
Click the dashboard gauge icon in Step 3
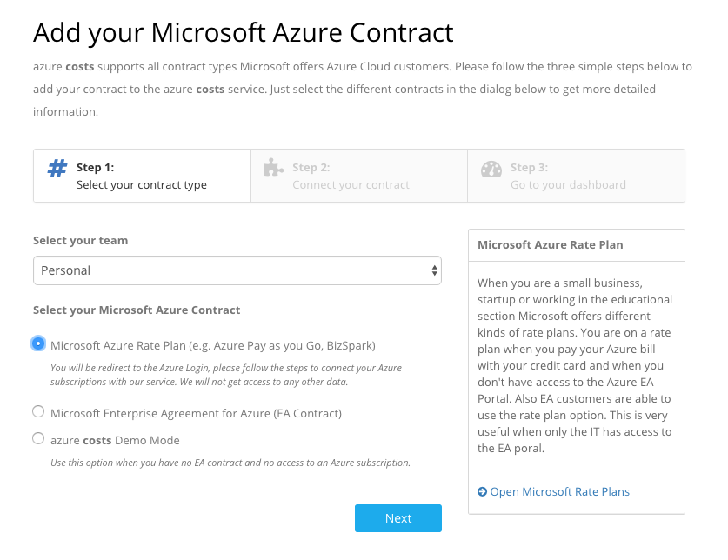[491, 170]
